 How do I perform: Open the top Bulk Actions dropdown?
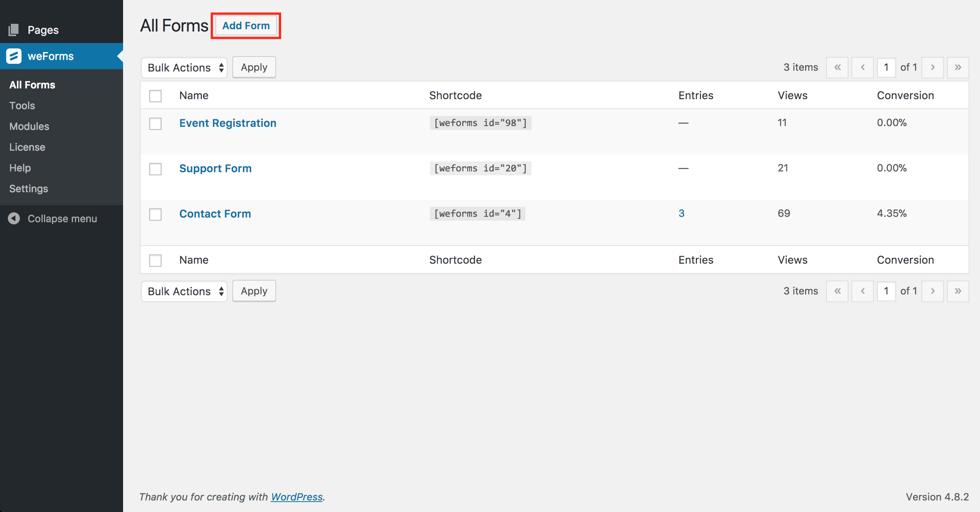[x=184, y=68]
